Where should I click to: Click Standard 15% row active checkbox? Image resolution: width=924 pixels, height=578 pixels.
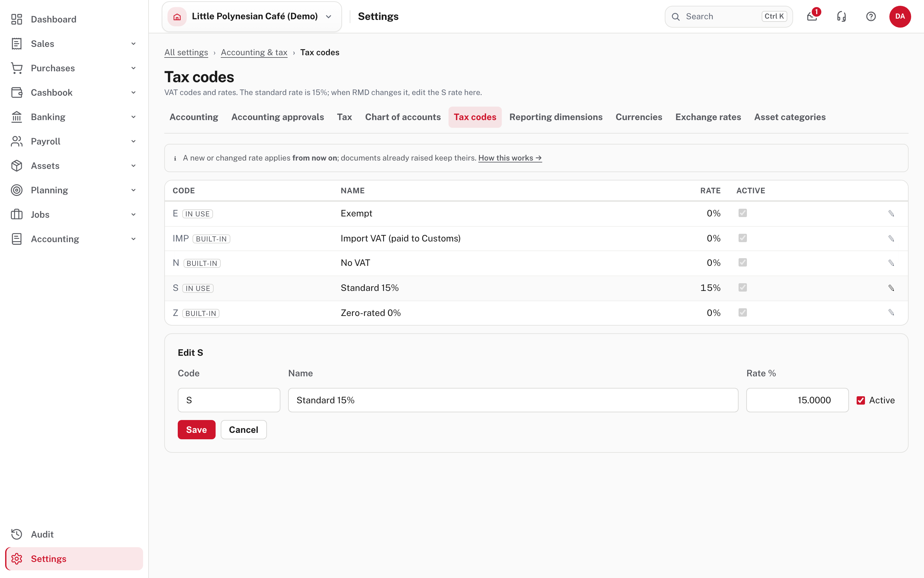[x=743, y=287]
